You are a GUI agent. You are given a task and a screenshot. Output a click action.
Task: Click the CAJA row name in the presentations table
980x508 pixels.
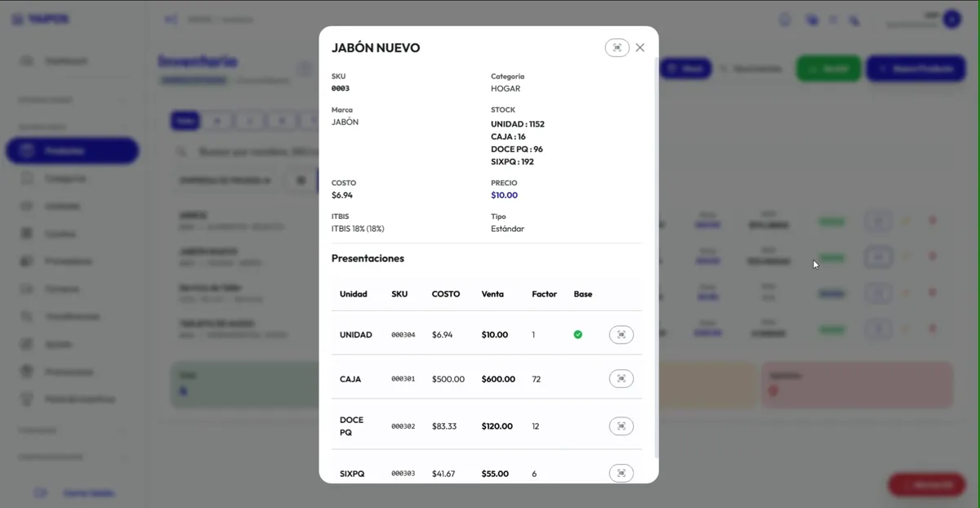pyautogui.click(x=350, y=379)
